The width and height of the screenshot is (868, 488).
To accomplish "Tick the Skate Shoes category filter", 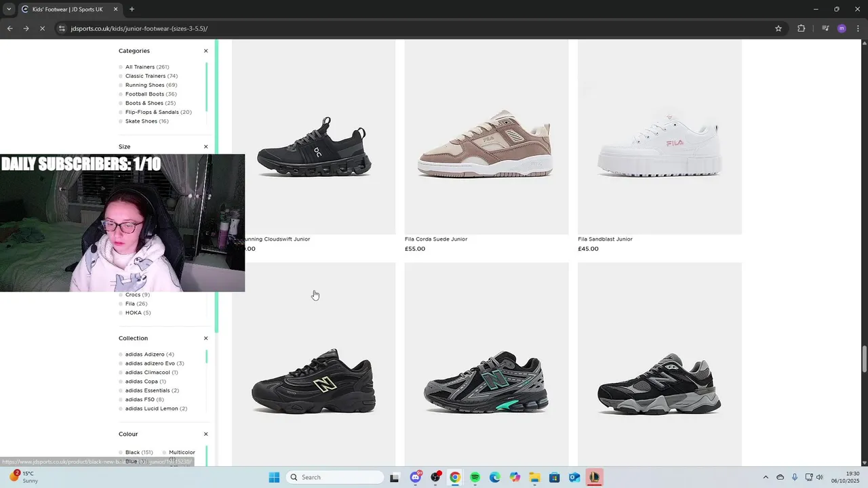I will (121, 121).
